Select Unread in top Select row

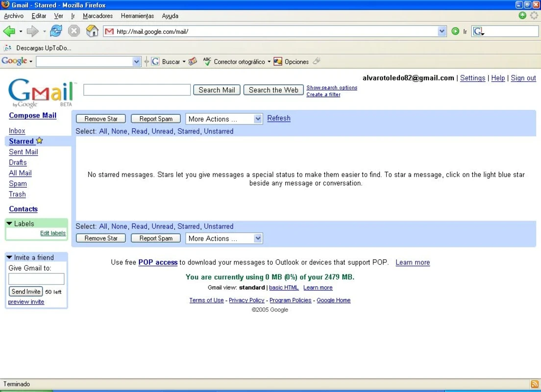(162, 131)
